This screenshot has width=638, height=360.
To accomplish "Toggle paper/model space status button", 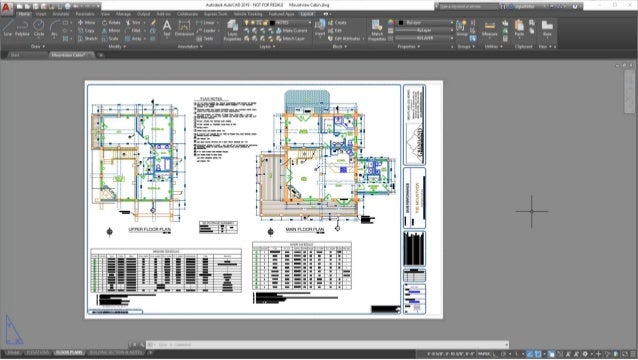I will [x=484, y=354].
